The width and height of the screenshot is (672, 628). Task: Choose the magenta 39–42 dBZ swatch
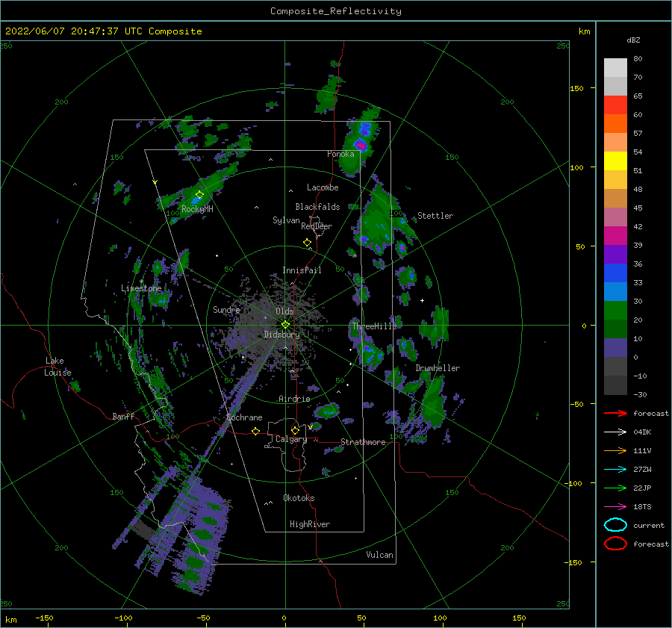pos(615,235)
